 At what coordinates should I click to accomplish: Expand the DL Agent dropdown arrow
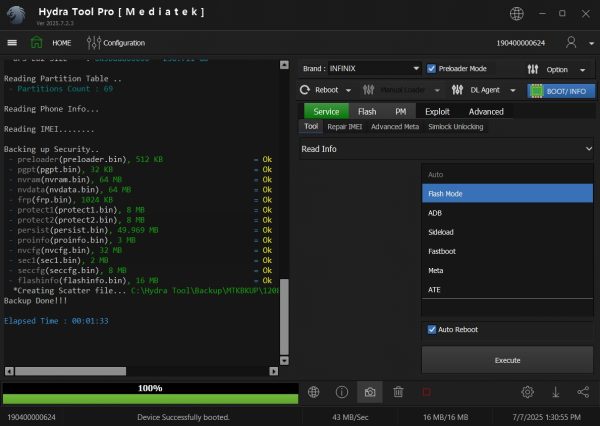pyautogui.click(x=513, y=91)
